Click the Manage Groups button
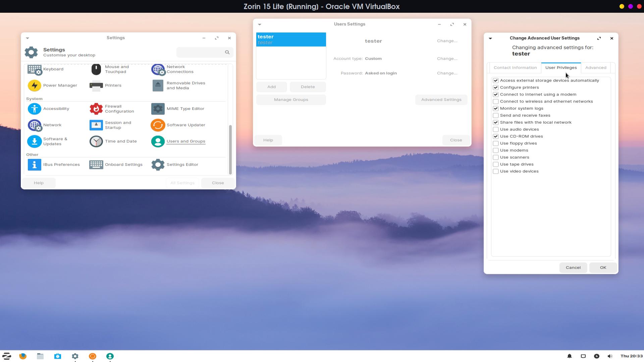The width and height of the screenshot is (644, 362). pos(291,100)
